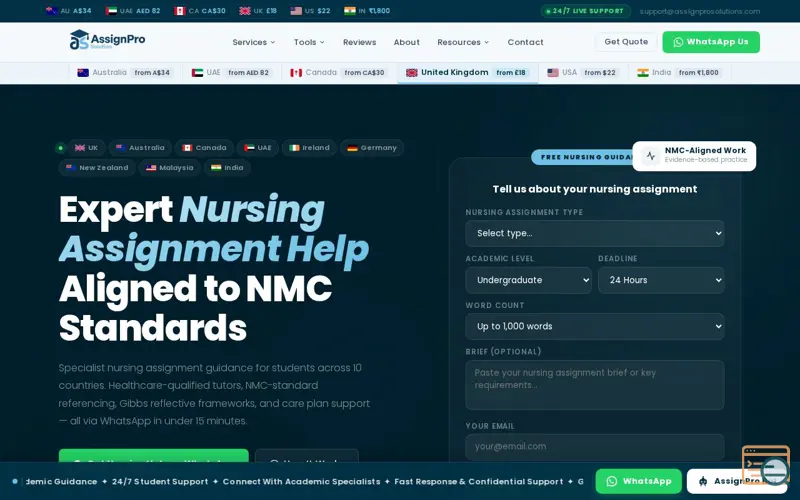Click the Free Nursing Guidance badge
Viewport: 800px width, 500px height.
coord(582,157)
